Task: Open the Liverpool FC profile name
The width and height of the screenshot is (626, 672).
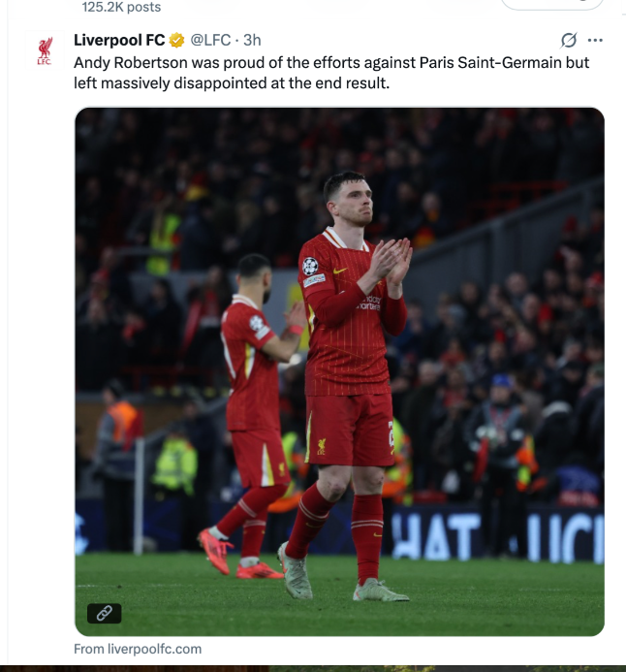Action: 119,40
